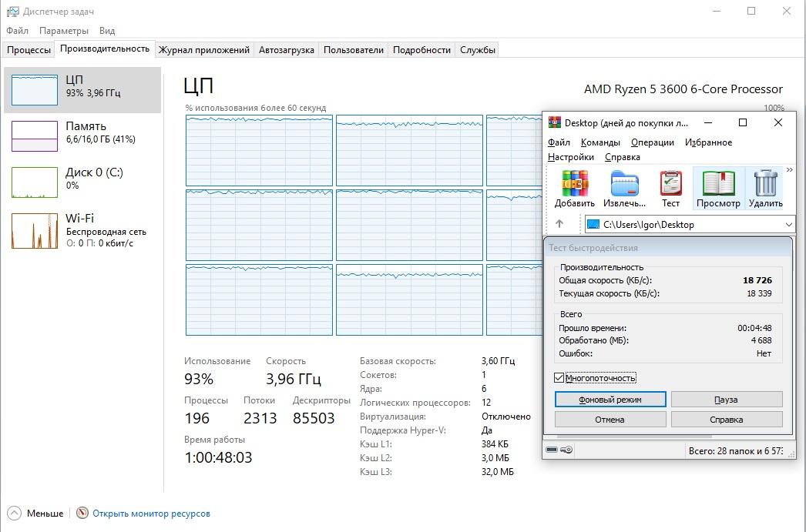The width and height of the screenshot is (806, 532).
Task: Select Производительность tab
Action: (x=105, y=49)
